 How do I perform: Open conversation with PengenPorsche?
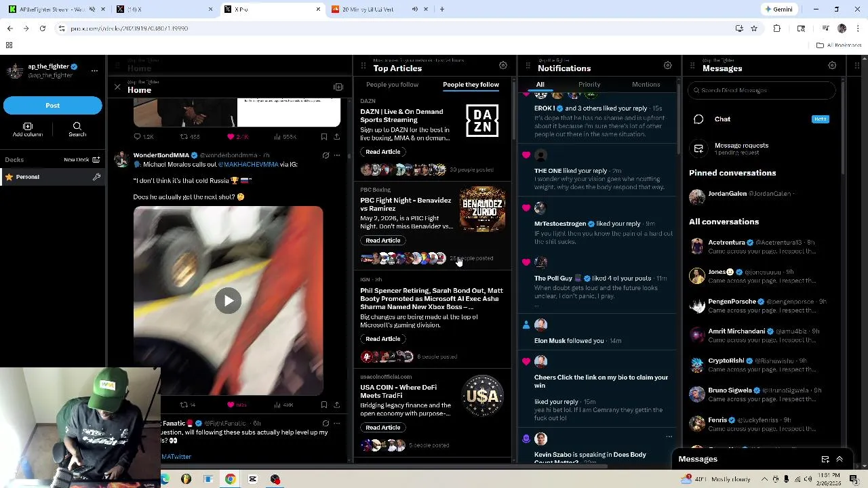click(x=762, y=305)
